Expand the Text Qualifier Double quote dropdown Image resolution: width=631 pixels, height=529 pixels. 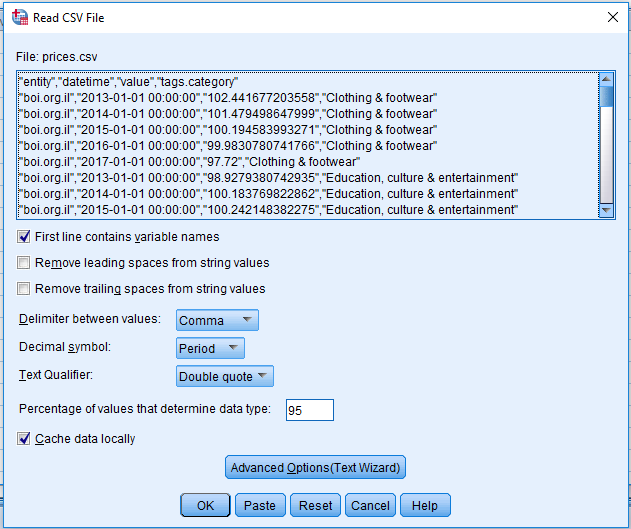click(x=225, y=377)
